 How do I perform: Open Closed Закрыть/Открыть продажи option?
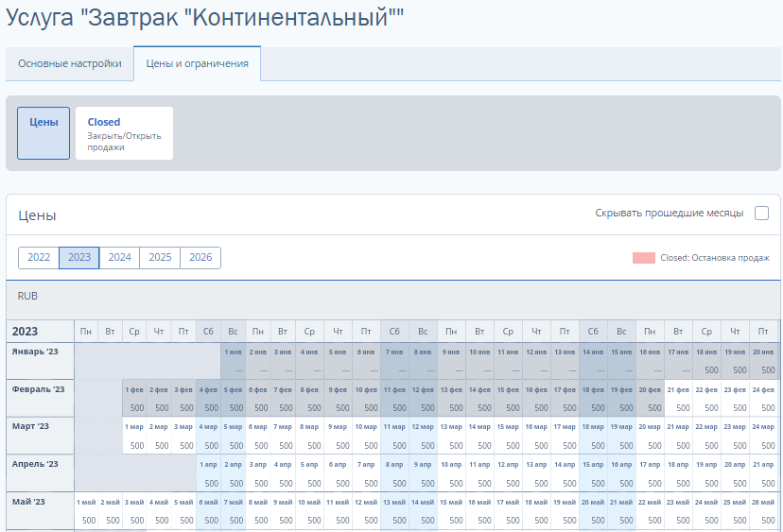[124, 133]
